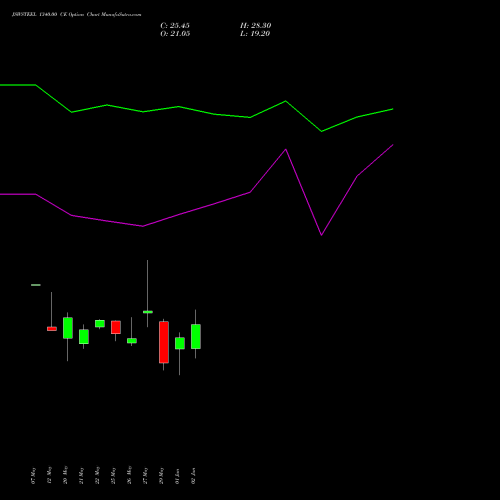Click the 07 May date label
The width and height of the screenshot is (500, 500).
(x=33, y=476)
